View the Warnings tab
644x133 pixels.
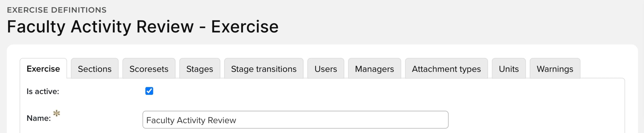click(555, 69)
